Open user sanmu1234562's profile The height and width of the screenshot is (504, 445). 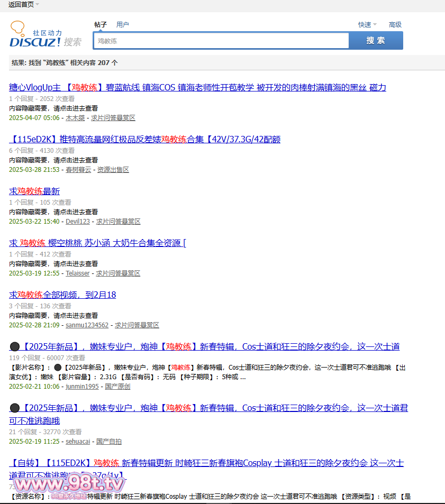click(x=87, y=325)
